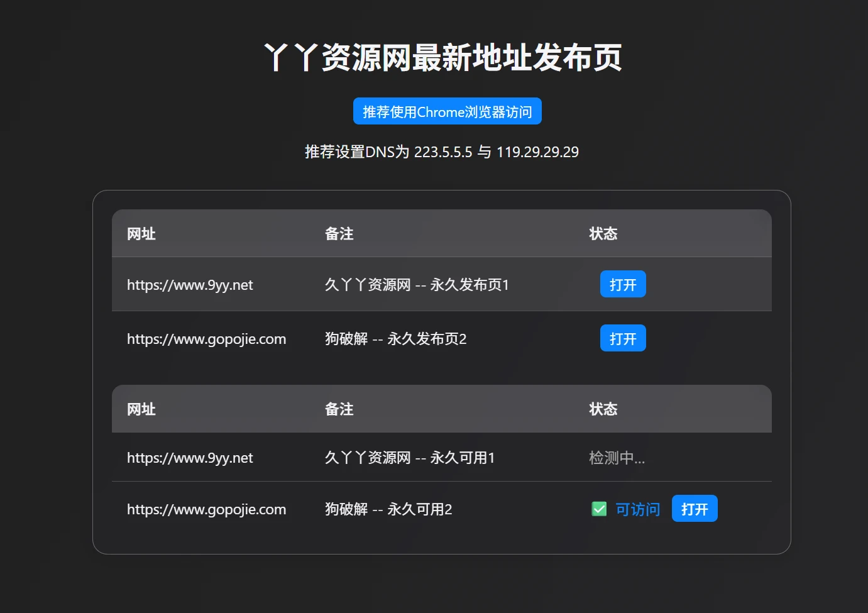Viewport: 868px width, 613px height.
Task: Select https://www.gopojie.com in second table
Action: [206, 509]
